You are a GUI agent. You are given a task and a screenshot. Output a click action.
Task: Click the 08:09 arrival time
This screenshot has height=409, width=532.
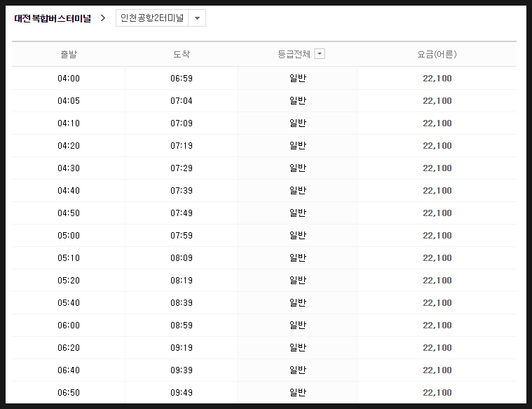click(x=182, y=258)
